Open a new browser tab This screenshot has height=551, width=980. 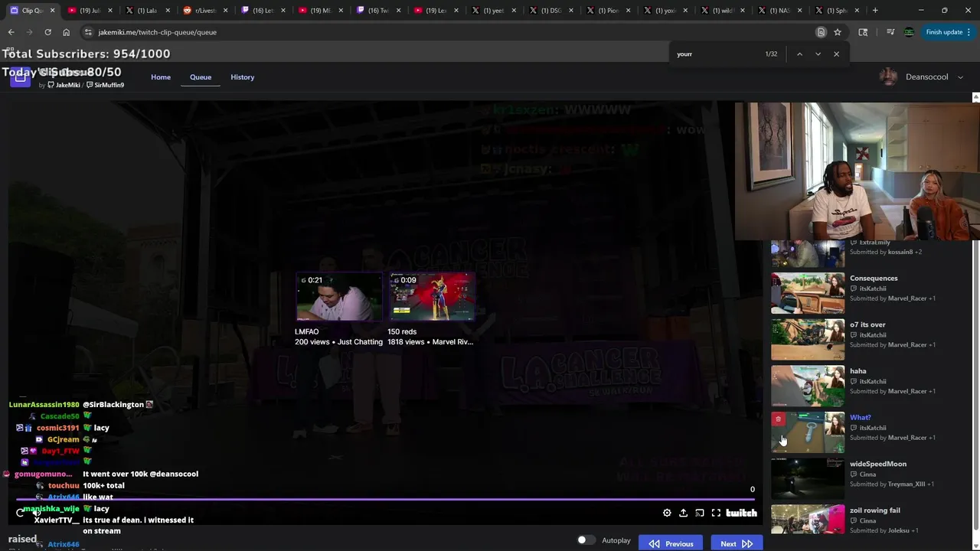click(x=875, y=11)
